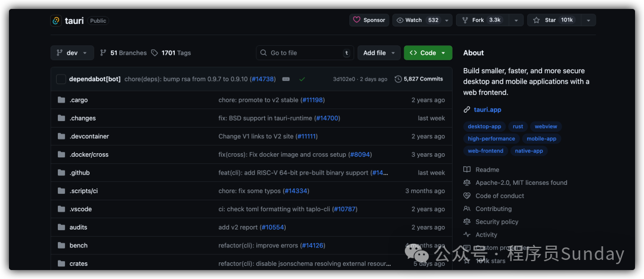Open the Readme link in About
This screenshot has width=644, height=279.
[x=487, y=170]
